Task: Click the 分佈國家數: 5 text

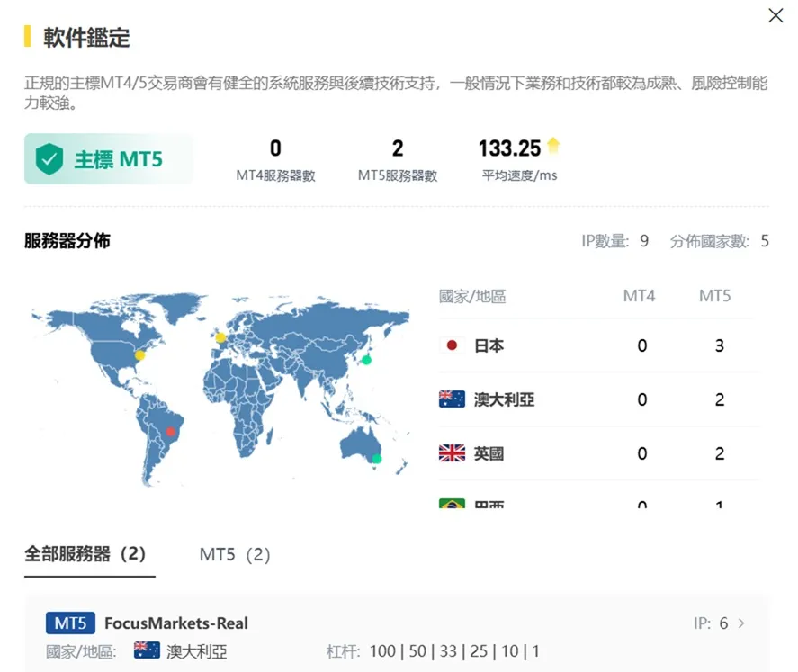Action: coord(719,240)
